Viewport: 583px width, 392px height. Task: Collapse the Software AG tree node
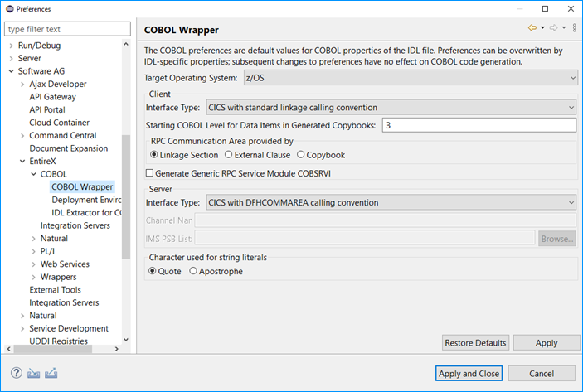tap(11, 71)
